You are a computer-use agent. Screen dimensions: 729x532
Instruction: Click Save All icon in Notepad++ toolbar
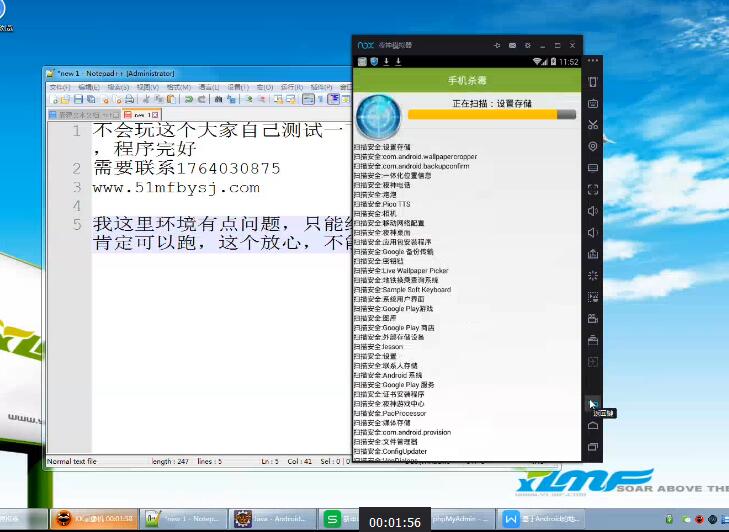91,99
